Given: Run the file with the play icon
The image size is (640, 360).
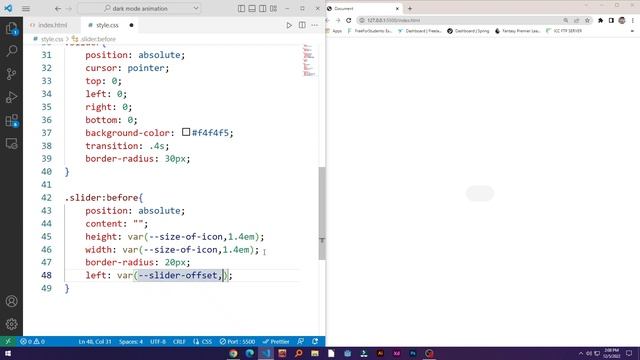Looking at the screenshot, I should coord(289,25).
